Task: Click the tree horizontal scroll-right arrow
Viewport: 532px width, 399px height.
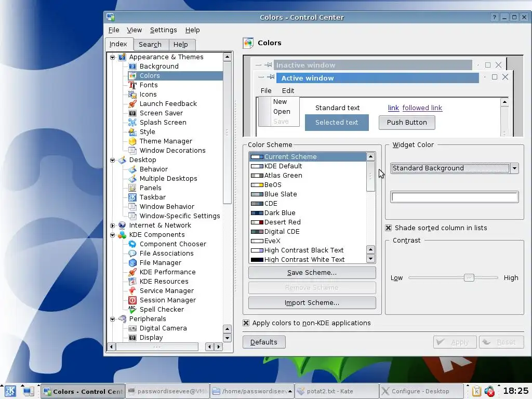Action: tap(219, 347)
